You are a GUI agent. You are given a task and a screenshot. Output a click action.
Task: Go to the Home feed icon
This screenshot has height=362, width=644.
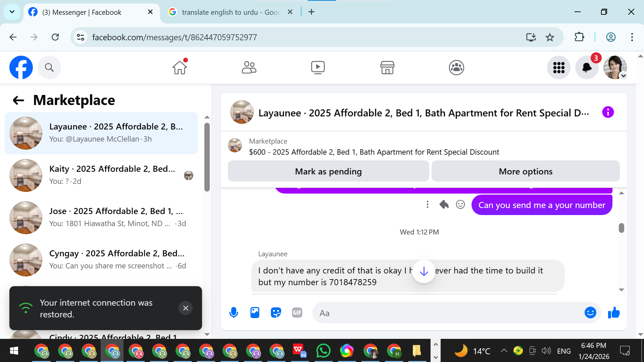(180, 67)
